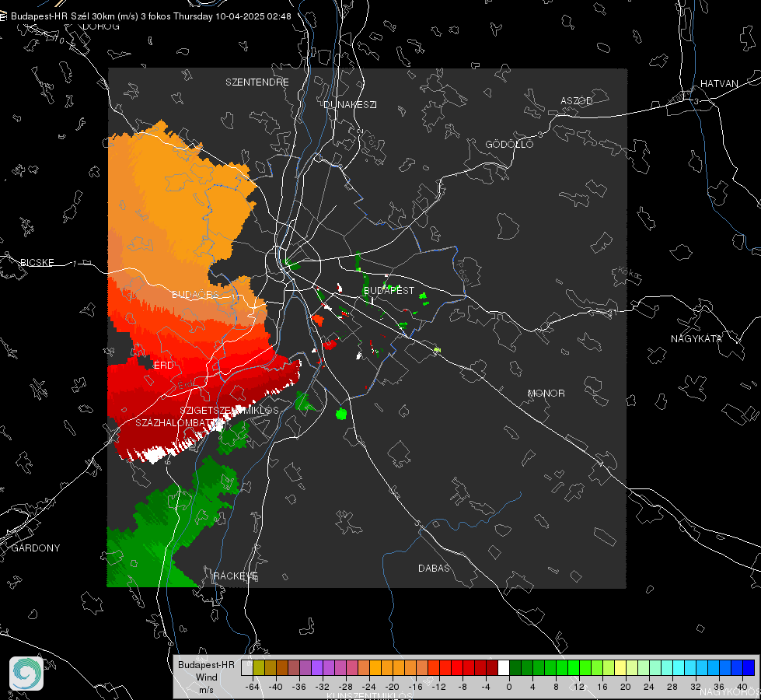This screenshot has width=761, height=700.
Task: Click the BUDAÖRS city label
Action: point(195,295)
